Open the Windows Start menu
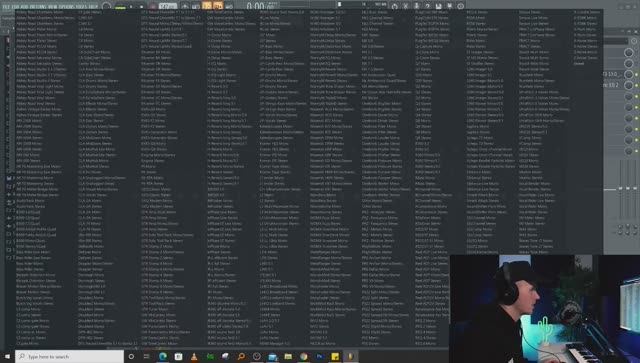 coord(7,356)
